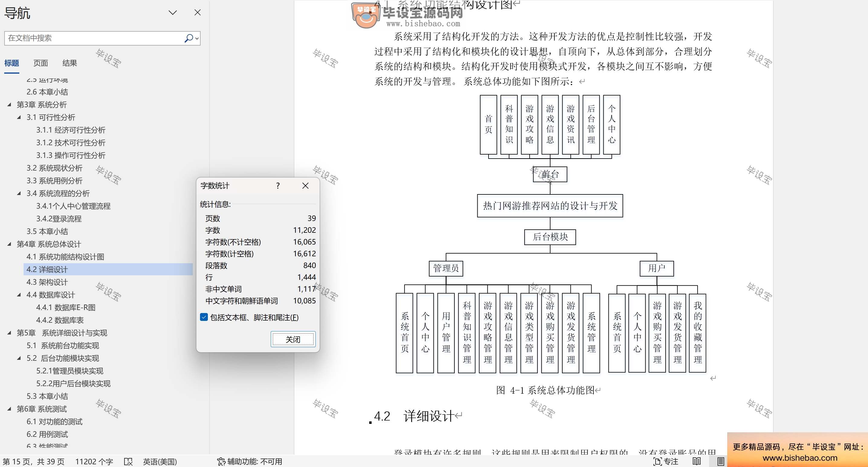The image size is (868, 467).
Task: Click the 英语(美国) language indicator
Action: (x=160, y=462)
